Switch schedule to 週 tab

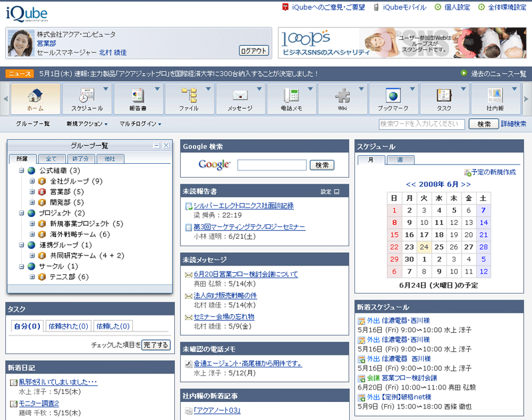[400, 160]
